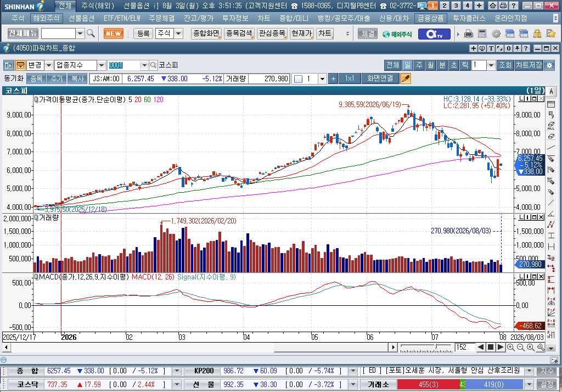The image size is (562, 392).
Task: Toggle the moving average indicator marker
Action: [x=36, y=100]
